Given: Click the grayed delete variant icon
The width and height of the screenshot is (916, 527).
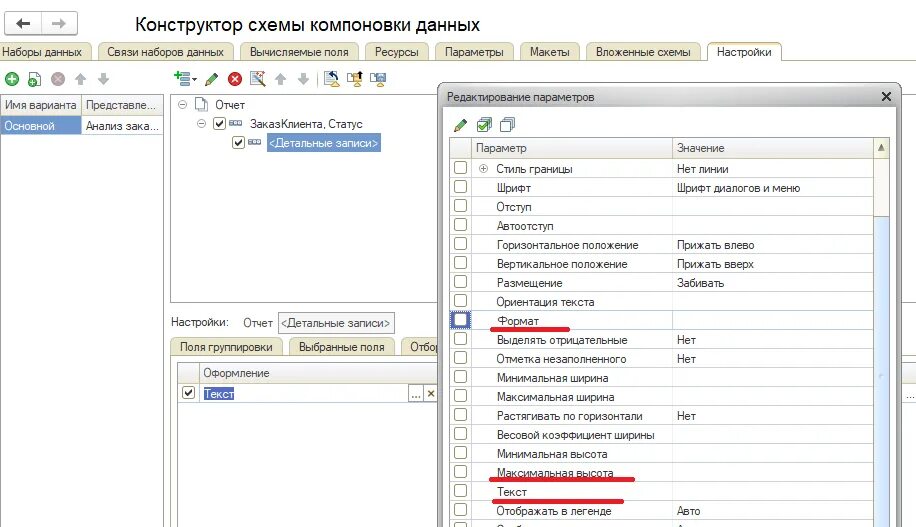Looking at the screenshot, I should click(58, 79).
